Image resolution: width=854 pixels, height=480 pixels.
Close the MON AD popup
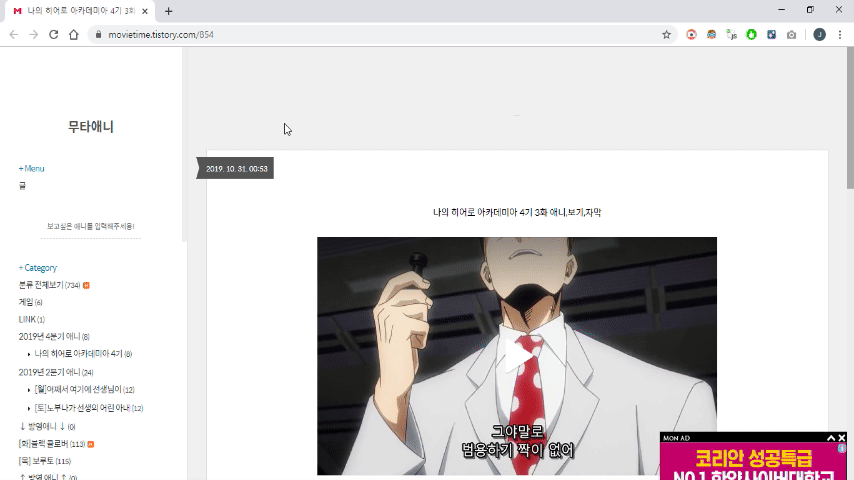(x=841, y=438)
